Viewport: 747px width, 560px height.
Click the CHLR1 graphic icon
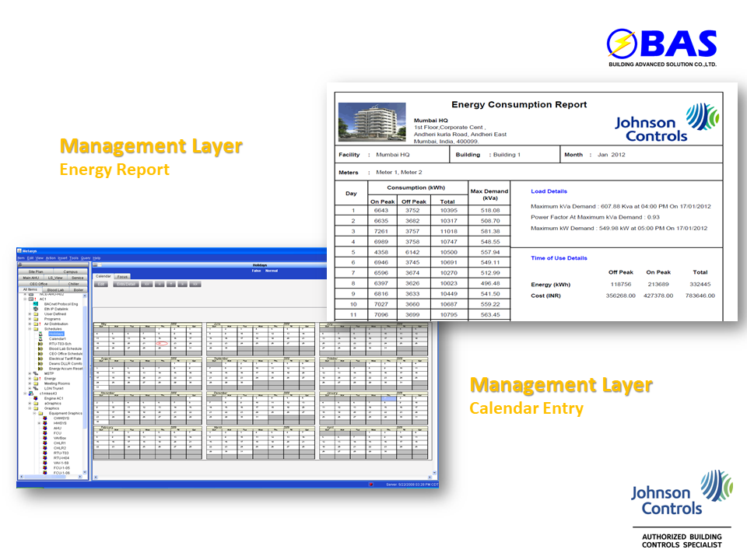45,443
